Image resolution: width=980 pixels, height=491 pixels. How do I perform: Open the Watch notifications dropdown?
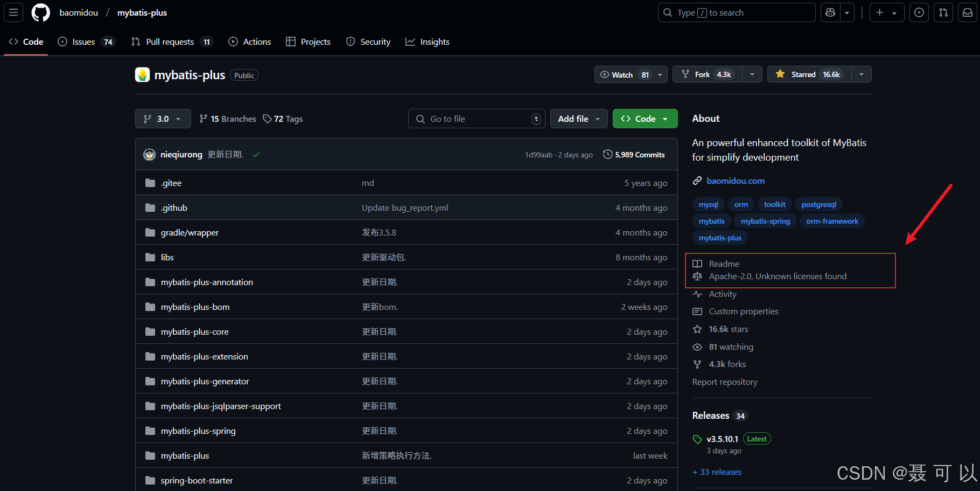(631, 74)
